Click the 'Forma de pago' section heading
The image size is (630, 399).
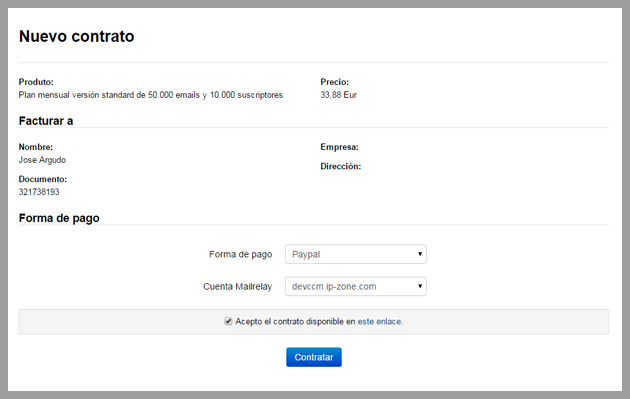click(59, 218)
